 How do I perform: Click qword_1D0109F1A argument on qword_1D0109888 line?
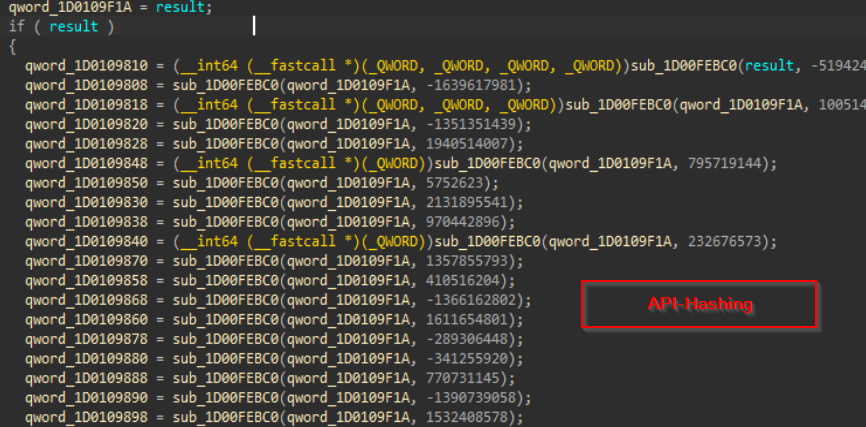[350, 378]
